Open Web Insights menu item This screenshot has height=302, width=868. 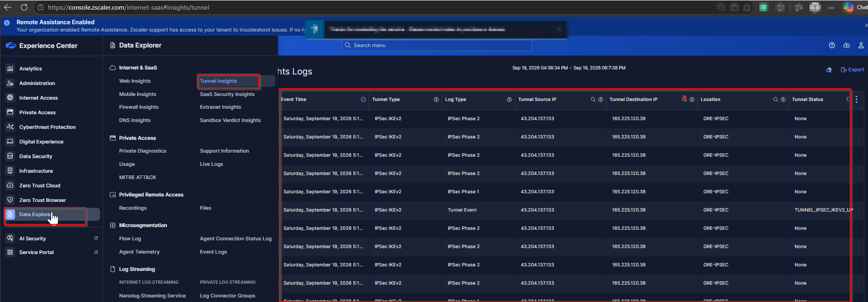135,81
